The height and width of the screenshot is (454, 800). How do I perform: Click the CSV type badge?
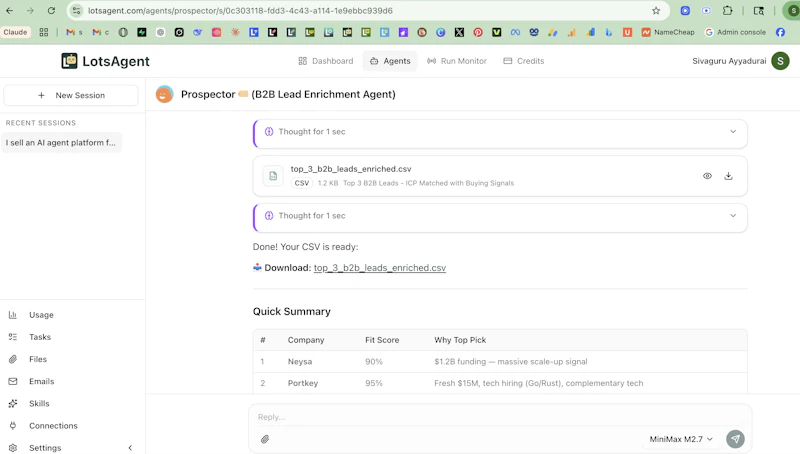pyautogui.click(x=302, y=183)
